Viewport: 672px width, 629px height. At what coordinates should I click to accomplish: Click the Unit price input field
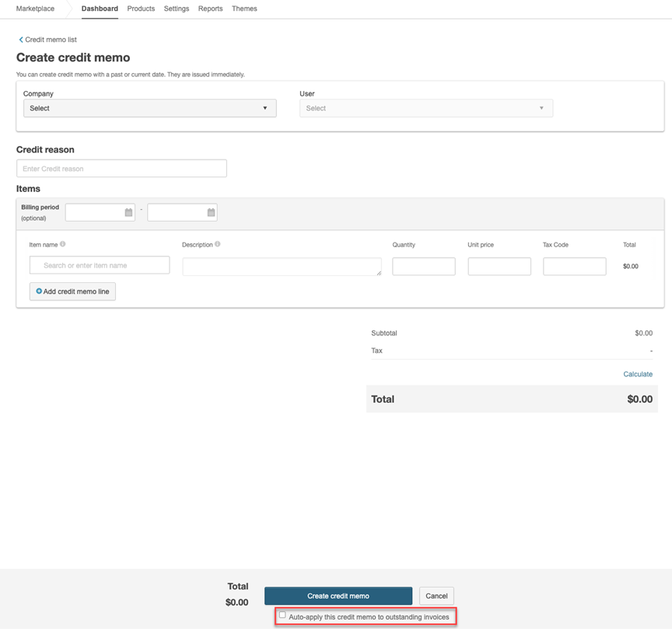[x=499, y=267]
